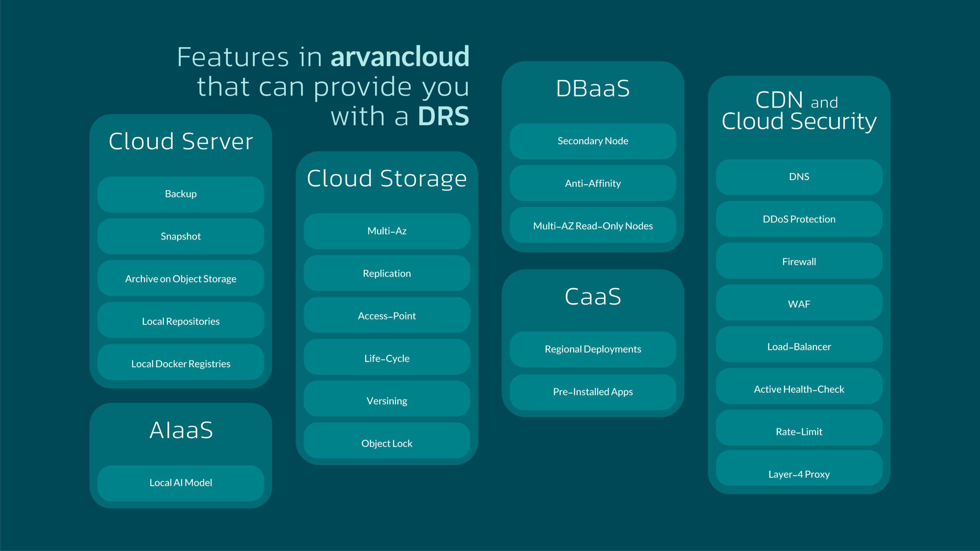980x551 pixels.
Task: Select the Life-Cycle item
Action: click(x=387, y=359)
